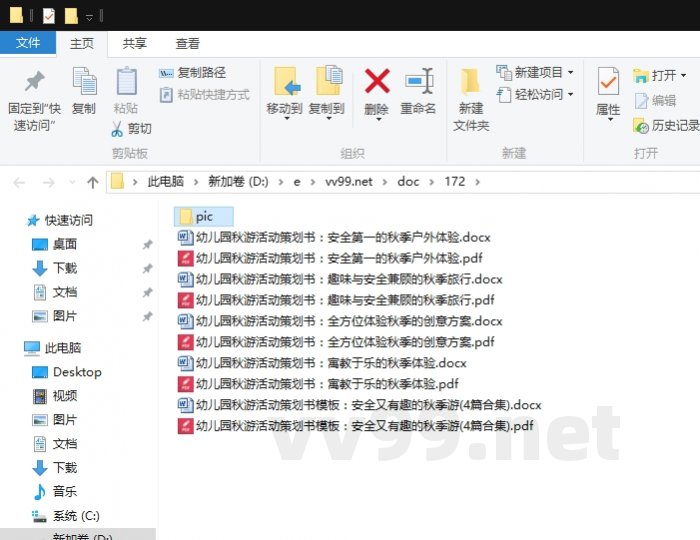Click the doc breadcrumb segment
Screen dimensions: 700x540
pos(408,182)
